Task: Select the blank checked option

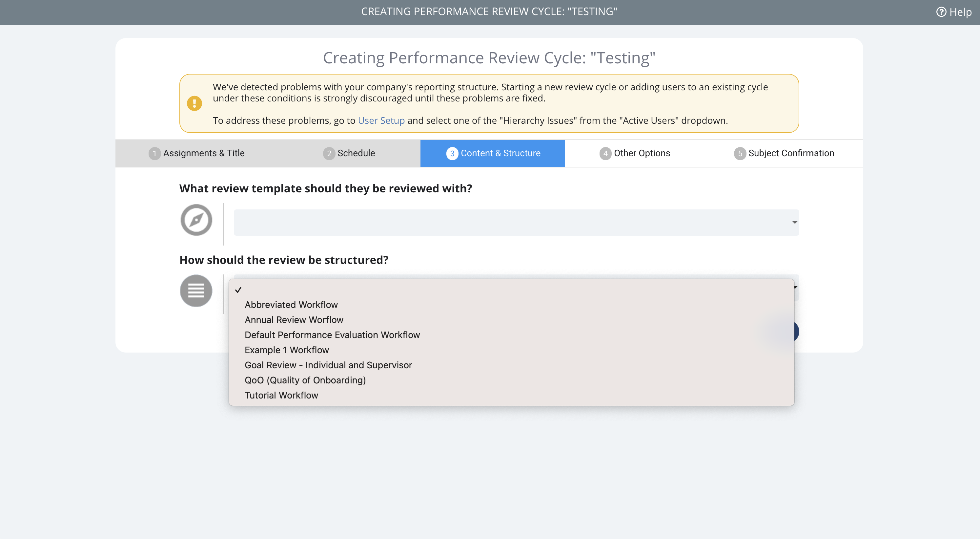Action: 511,290
